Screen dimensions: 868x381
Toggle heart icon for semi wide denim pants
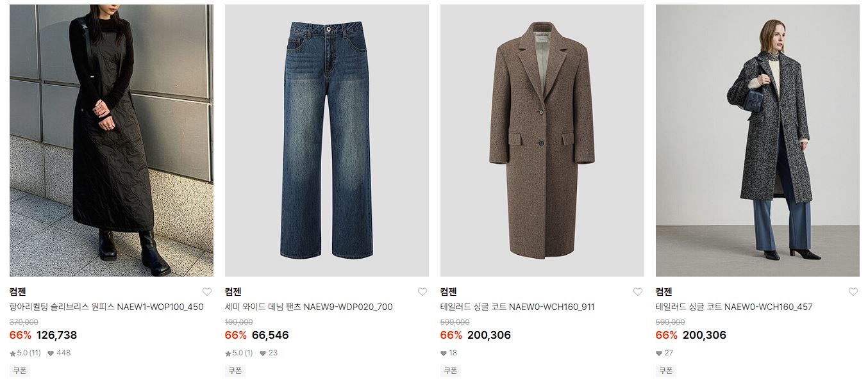pyautogui.click(x=422, y=292)
